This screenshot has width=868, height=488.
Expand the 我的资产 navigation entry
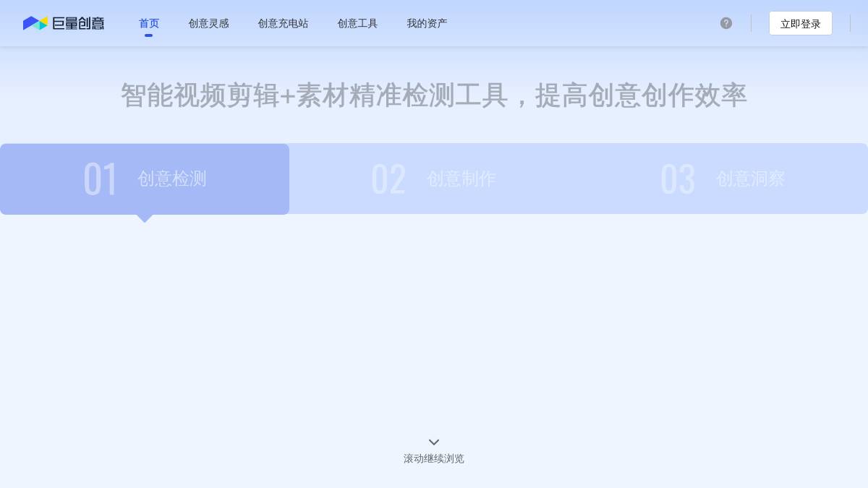coord(427,23)
